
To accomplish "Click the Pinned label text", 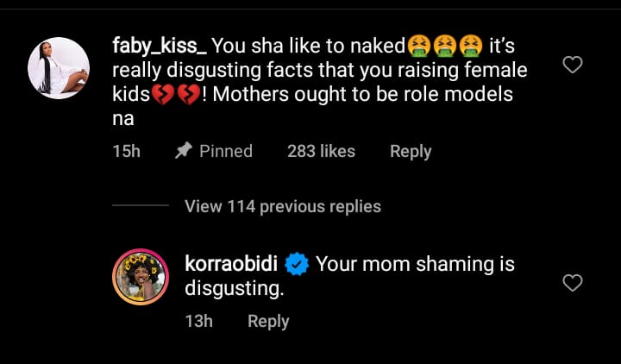I will tap(225, 151).
